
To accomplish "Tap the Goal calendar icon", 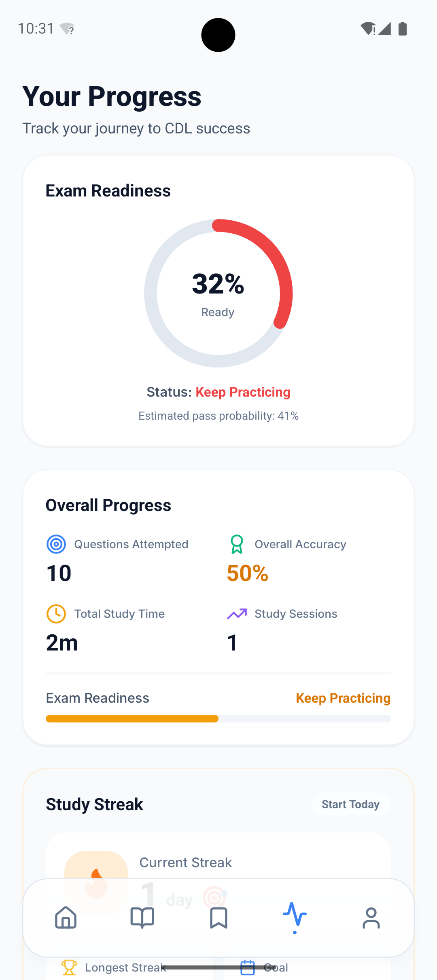I will click(x=248, y=967).
